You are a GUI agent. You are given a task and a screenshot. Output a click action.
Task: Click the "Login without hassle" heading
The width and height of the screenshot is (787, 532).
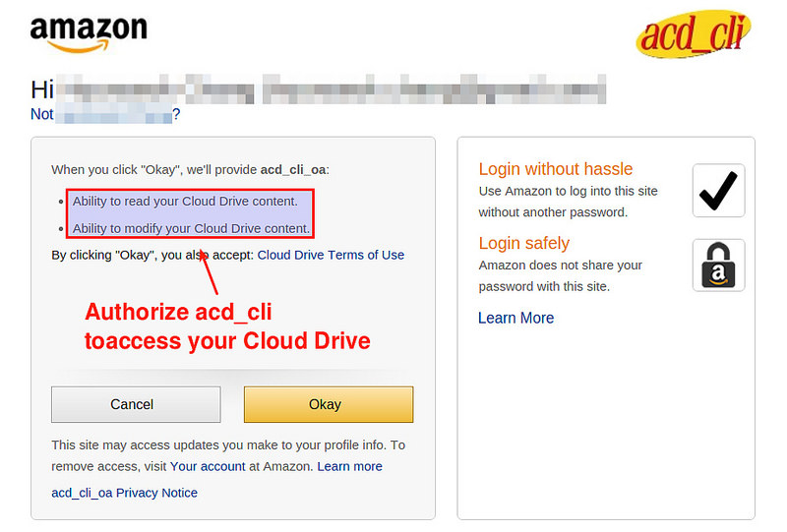tap(556, 169)
